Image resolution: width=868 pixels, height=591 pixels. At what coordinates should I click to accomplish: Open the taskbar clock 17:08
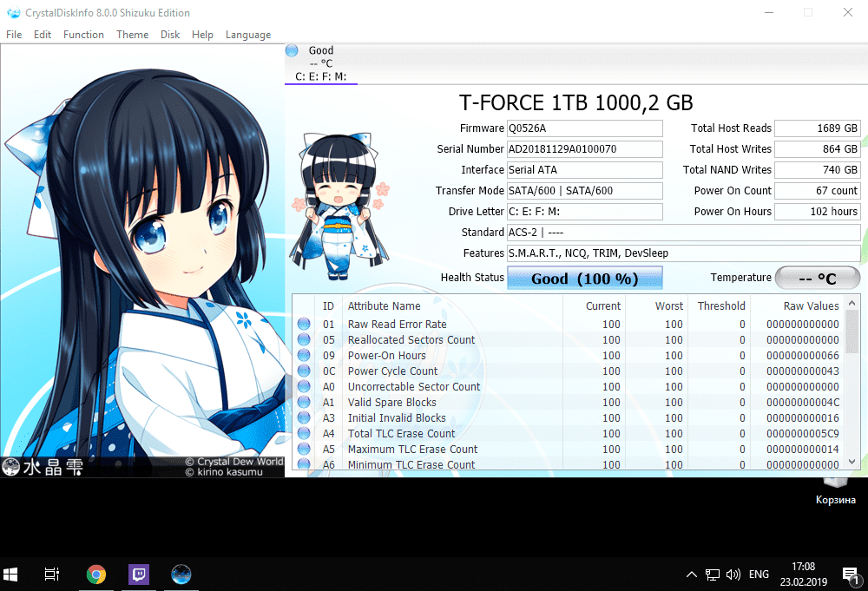pos(803,575)
